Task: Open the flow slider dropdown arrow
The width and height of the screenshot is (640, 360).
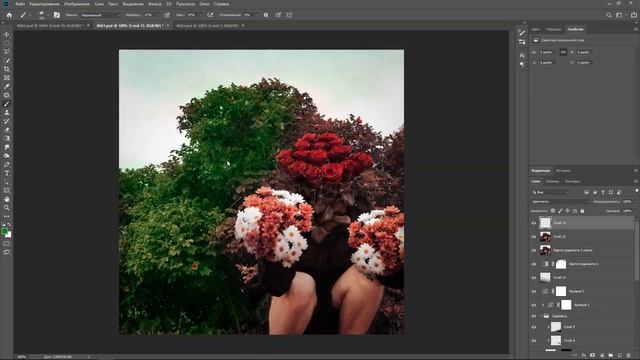Action: click(200, 15)
